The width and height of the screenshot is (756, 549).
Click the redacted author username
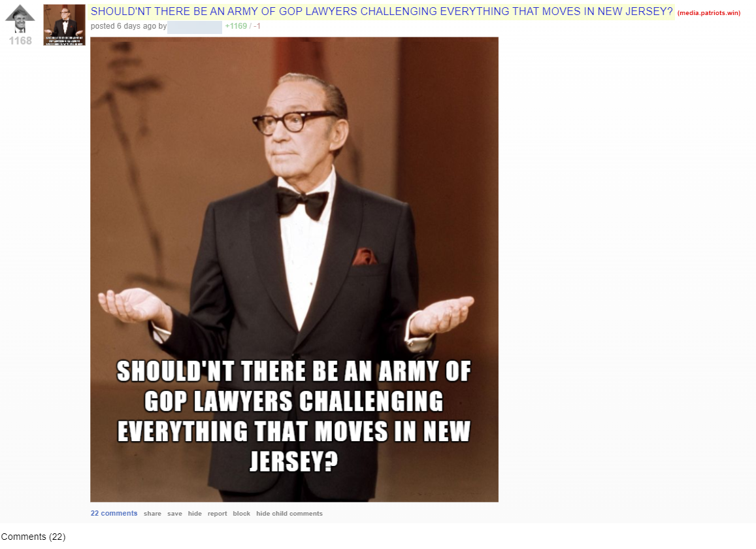coord(195,27)
